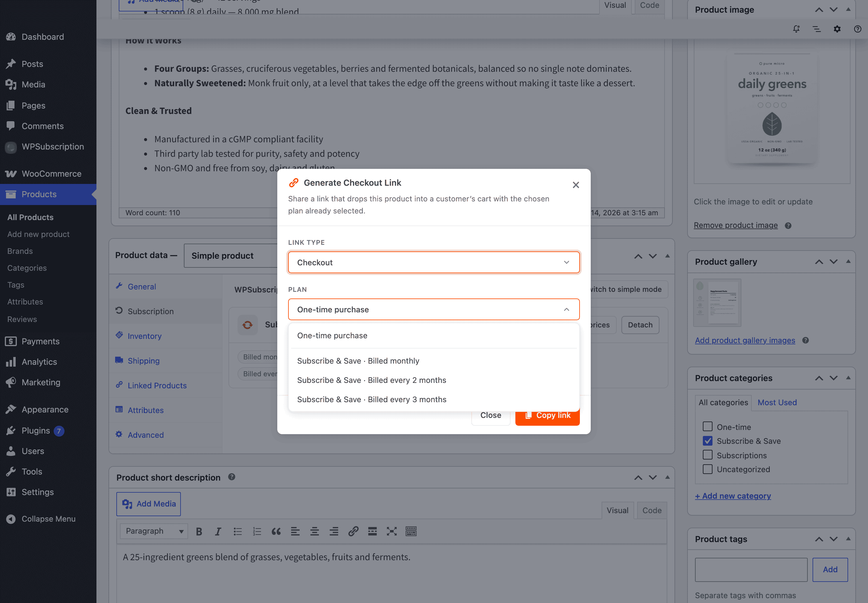Collapse the Product short description panel
This screenshot has width=868, height=603.
click(668, 477)
